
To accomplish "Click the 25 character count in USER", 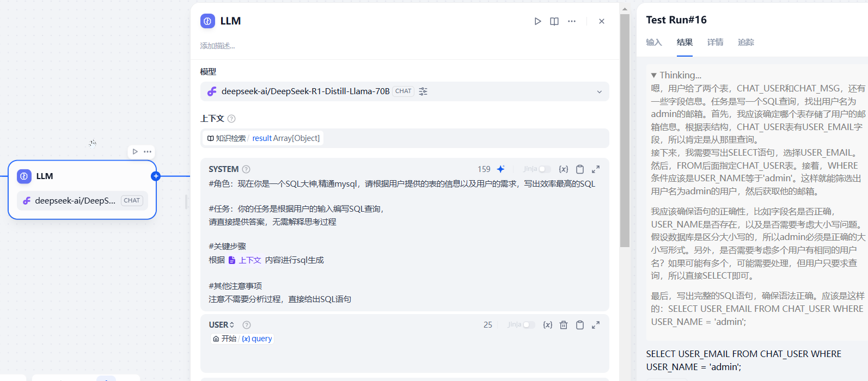I will [x=488, y=325].
